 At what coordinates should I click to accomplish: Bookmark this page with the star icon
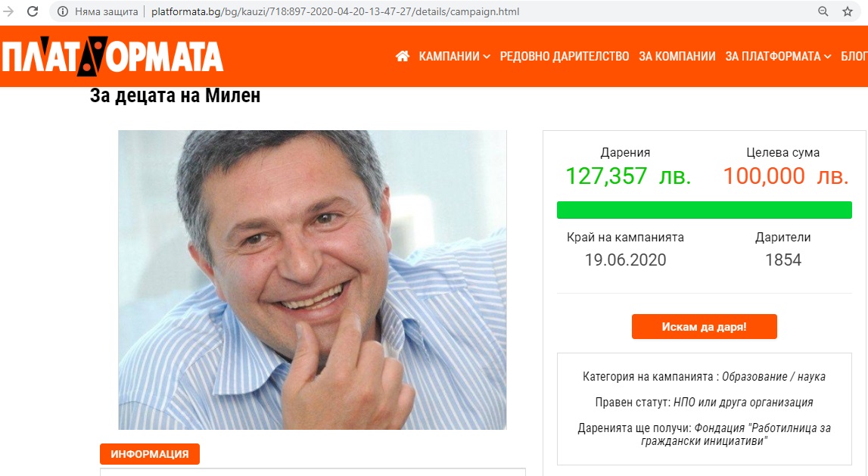[x=848, y=11]
